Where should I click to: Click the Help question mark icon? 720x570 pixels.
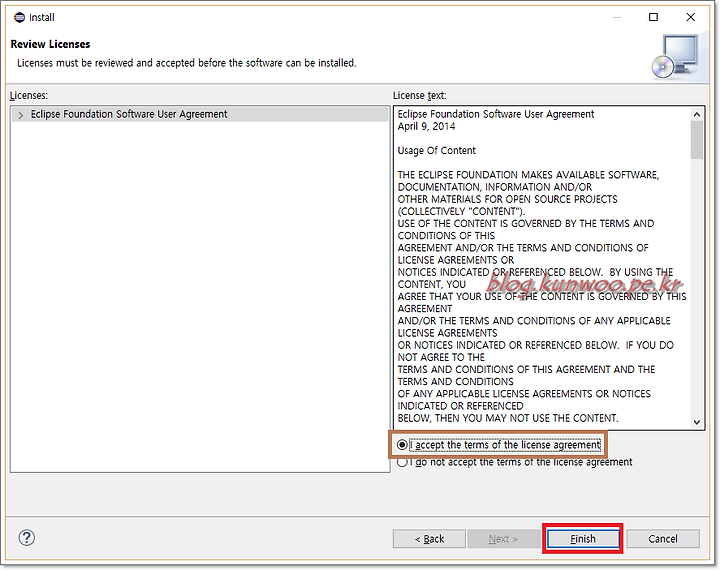27,537
